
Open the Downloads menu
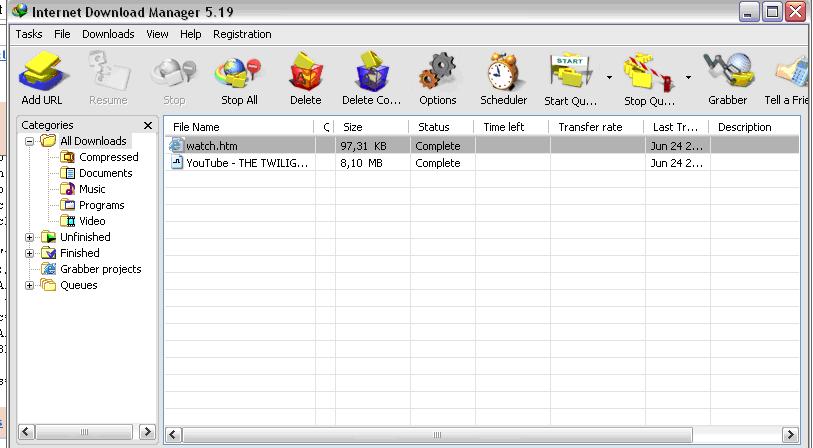[x=108, y=34]
